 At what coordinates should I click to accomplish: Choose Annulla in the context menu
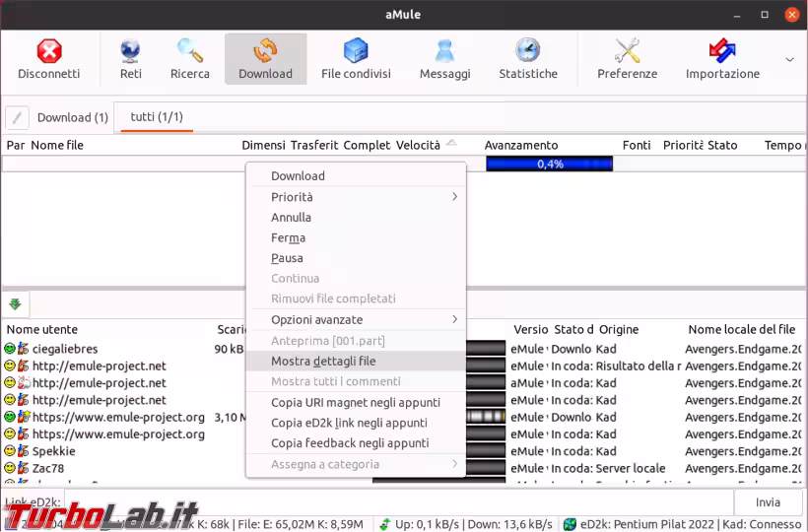click(356, 218)
